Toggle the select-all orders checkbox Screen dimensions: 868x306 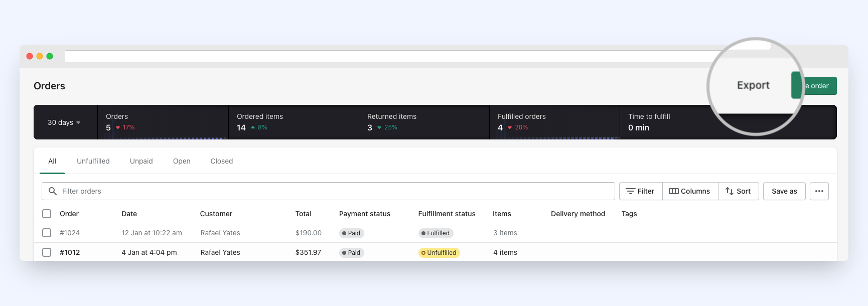47,214
